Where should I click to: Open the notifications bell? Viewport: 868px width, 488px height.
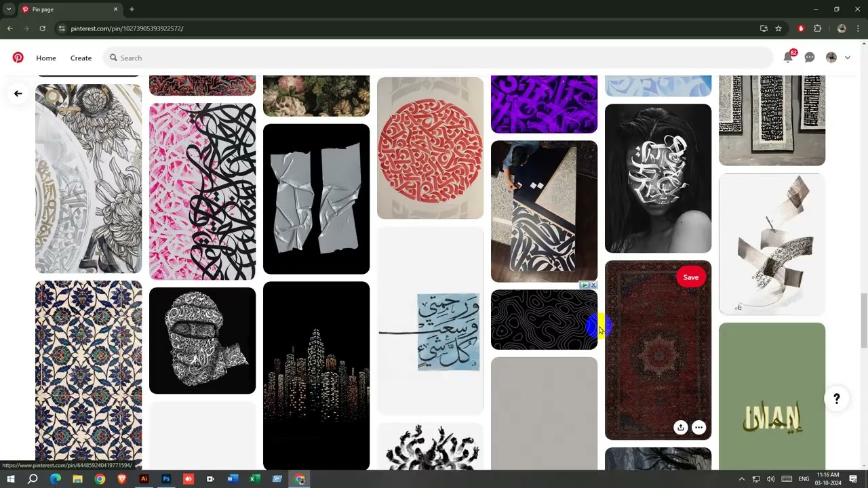coord(788,58)
